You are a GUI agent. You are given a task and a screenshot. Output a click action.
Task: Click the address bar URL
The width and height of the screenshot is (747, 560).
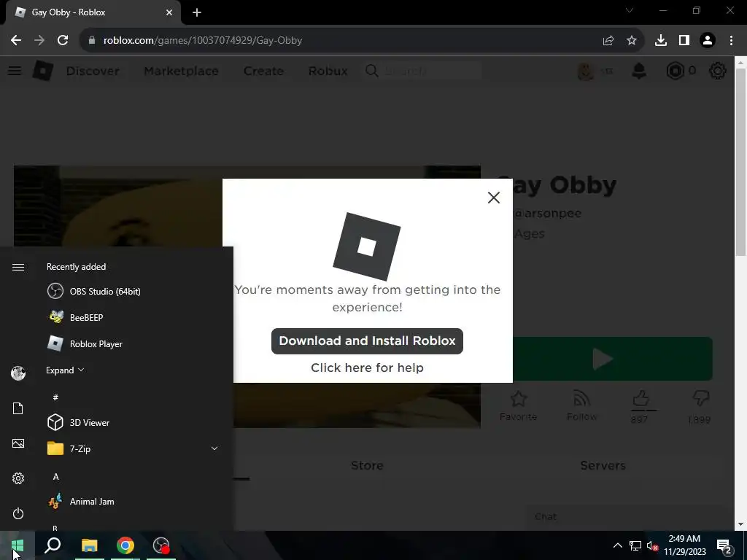(203, 41)
